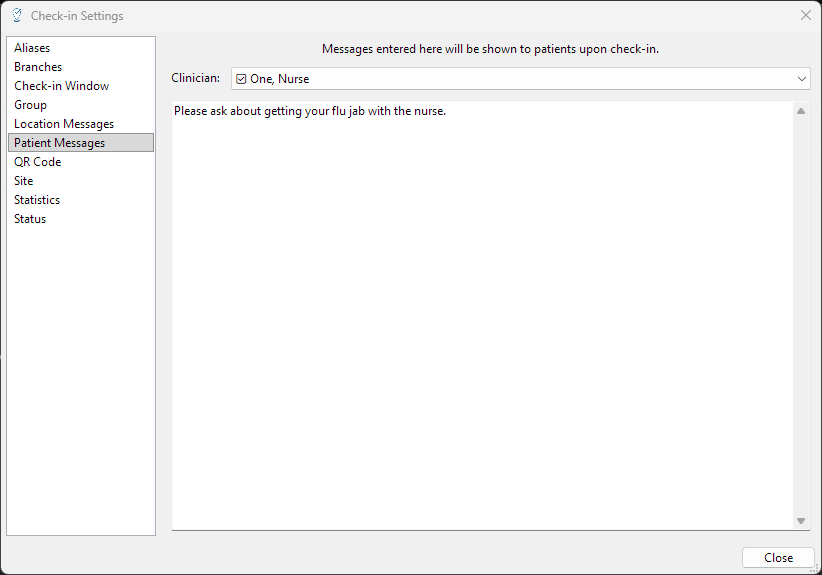
Task: Open the Aliases settings page
Action: (x=32, y=48)
